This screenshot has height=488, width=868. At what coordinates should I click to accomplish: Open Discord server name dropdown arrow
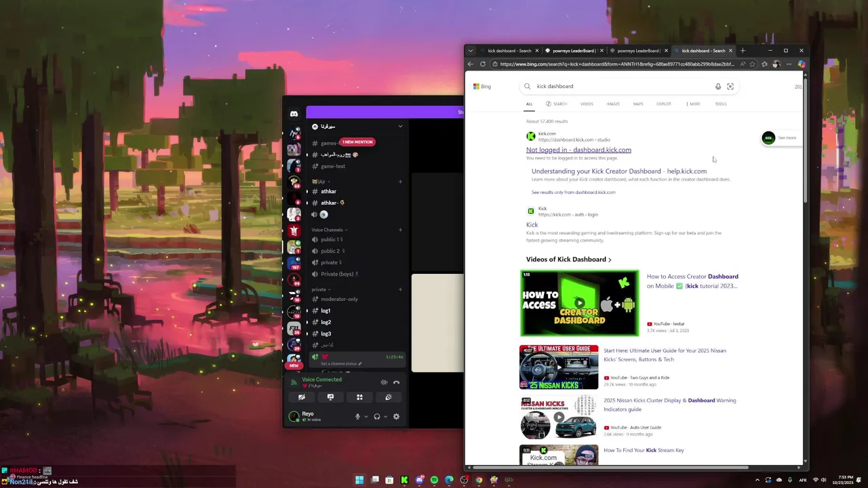(x=400, y=126)
